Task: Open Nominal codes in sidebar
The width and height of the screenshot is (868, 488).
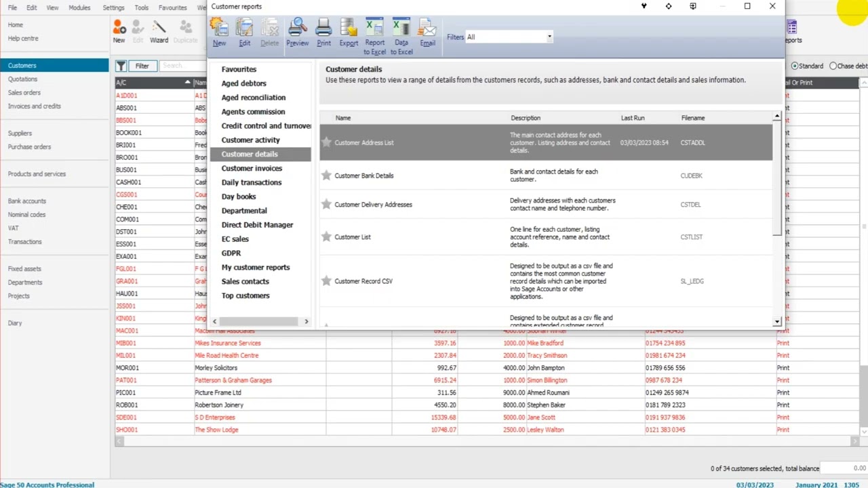Action: point(26,215)
